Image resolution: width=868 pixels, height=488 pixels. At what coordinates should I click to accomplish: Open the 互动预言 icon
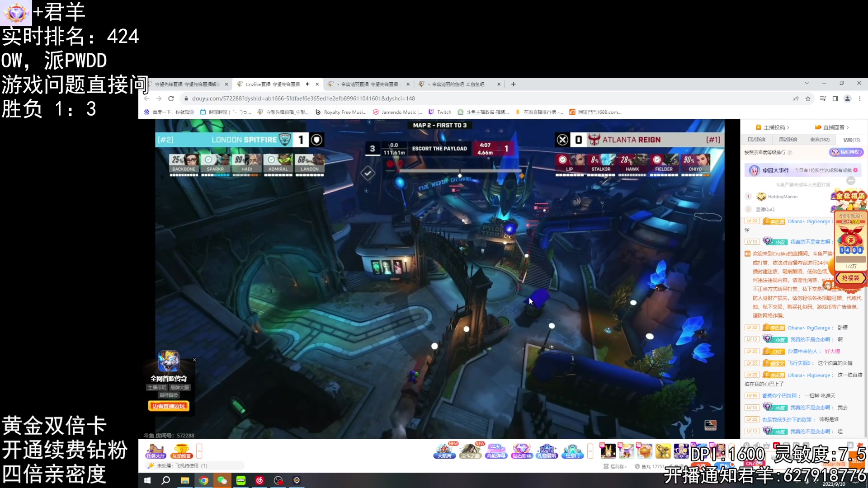pos(182,451)
